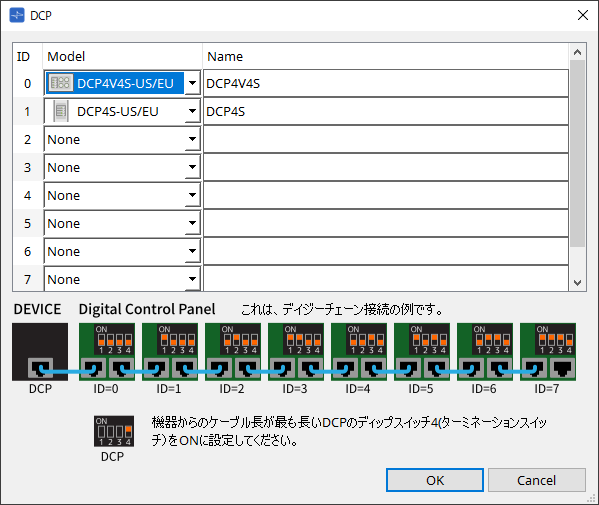Open the Model dropdown for ID 0
Viewport: 599px width, 505px height.
[x=192, y=83]
